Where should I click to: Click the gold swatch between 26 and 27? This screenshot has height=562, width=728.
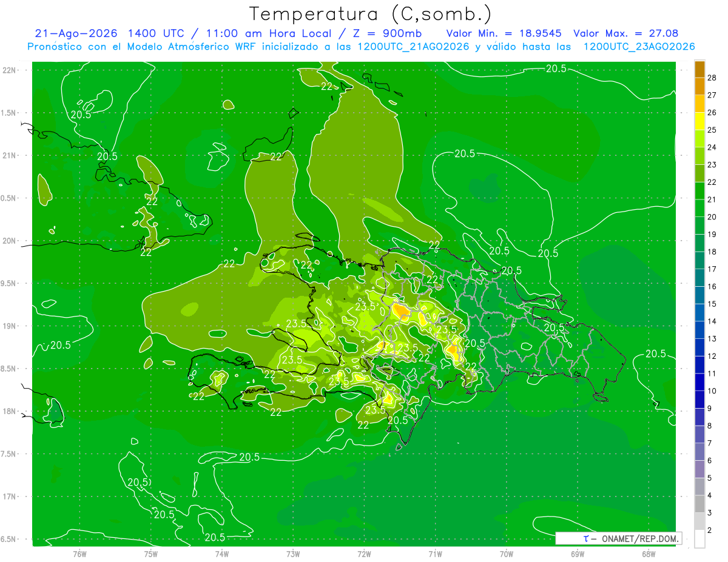699,104
